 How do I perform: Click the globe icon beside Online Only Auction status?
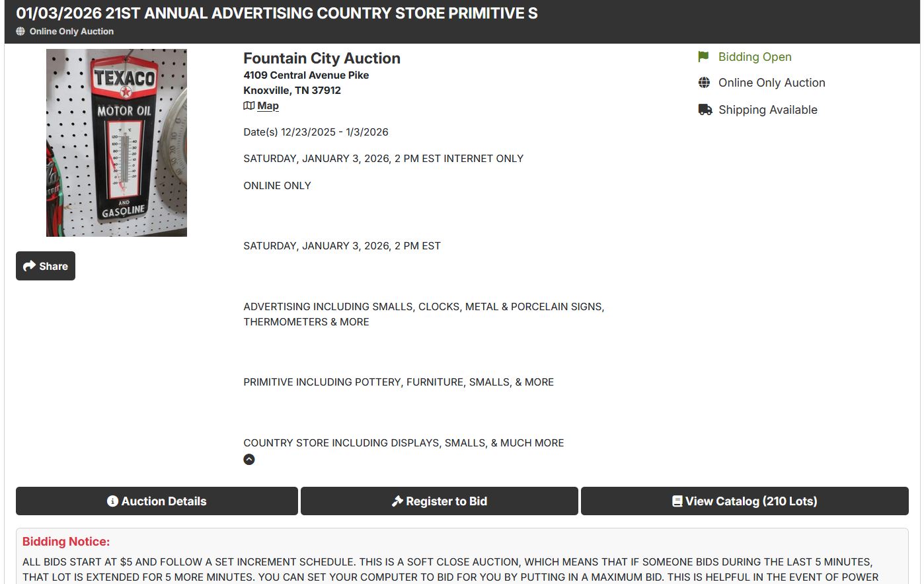(704, 83)
